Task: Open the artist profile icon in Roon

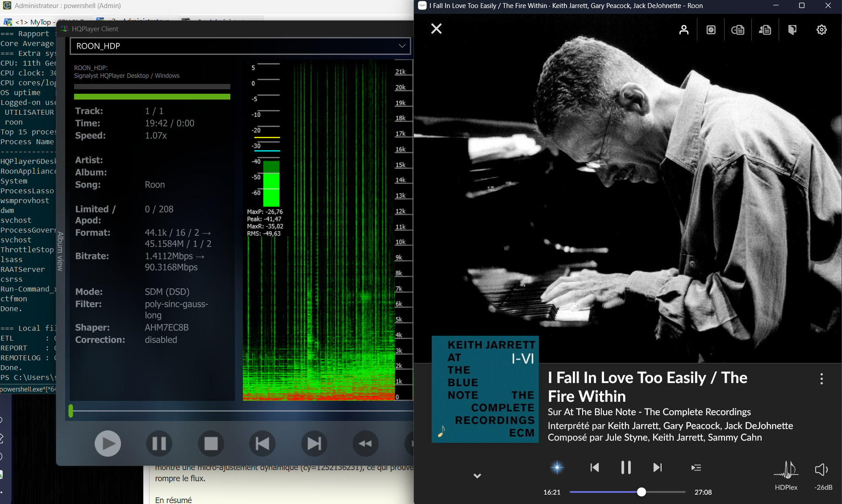Action: point(684,30)
